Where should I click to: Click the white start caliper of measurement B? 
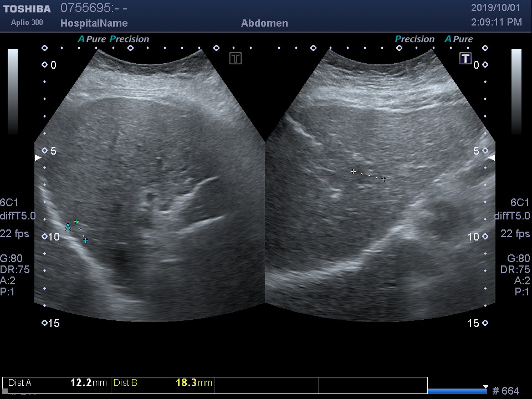click(354, 172)
